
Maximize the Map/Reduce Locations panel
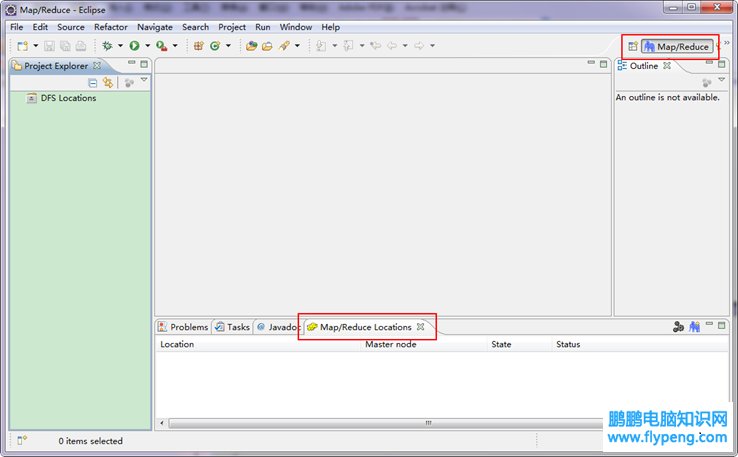[722, 325]
